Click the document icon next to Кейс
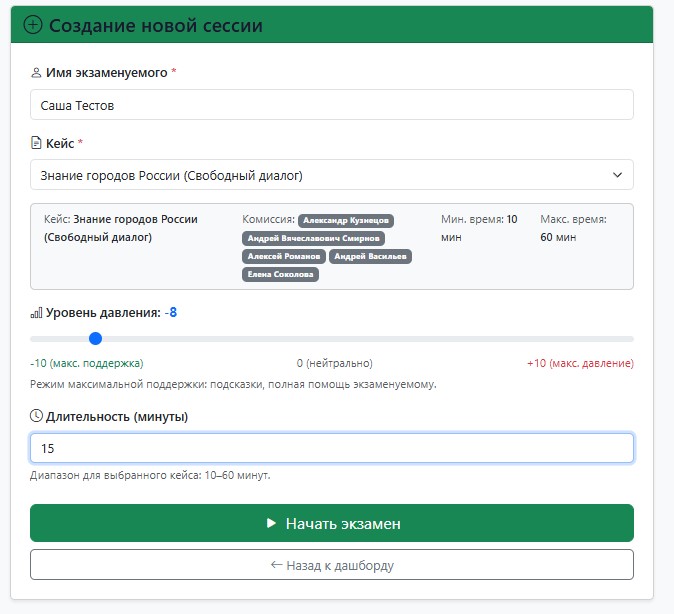 click(x=36, y=143)
